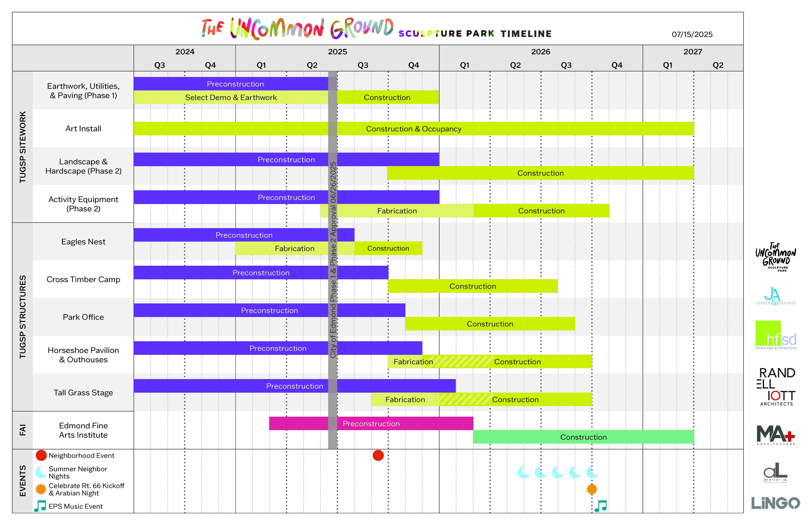Select the Eagles Nest row label
The height and width of the screenshot is (525, 812).
point(83,242)
